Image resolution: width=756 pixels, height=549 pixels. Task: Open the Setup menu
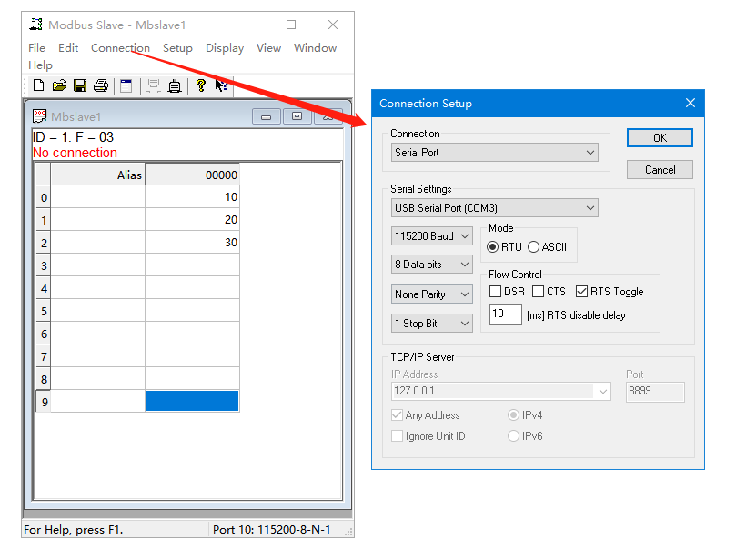click(x=177, y=48)
